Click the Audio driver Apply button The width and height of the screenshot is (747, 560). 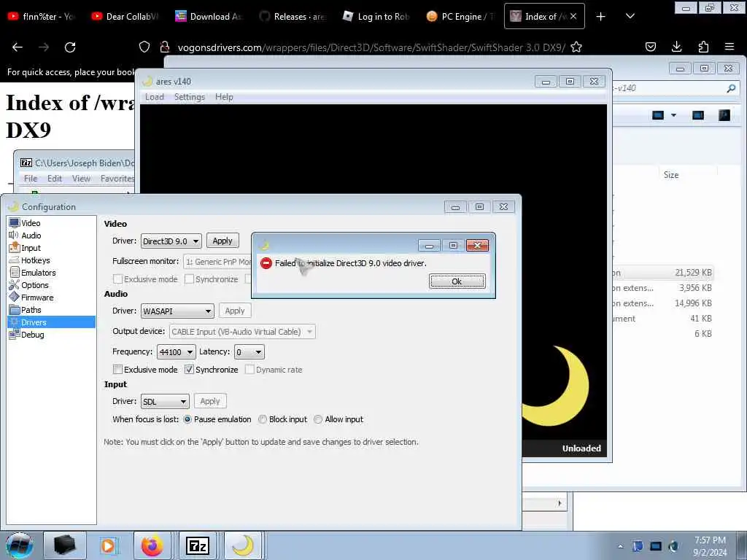point(235,311)
